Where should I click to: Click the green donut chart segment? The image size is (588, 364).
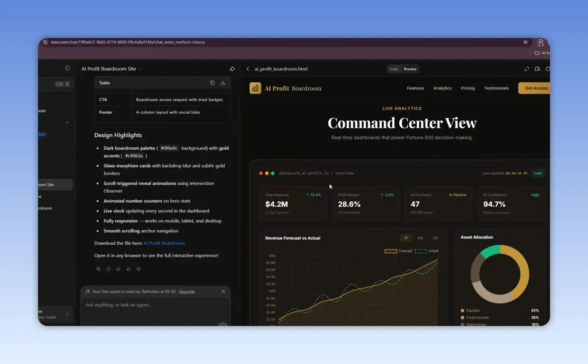(490, 252)
